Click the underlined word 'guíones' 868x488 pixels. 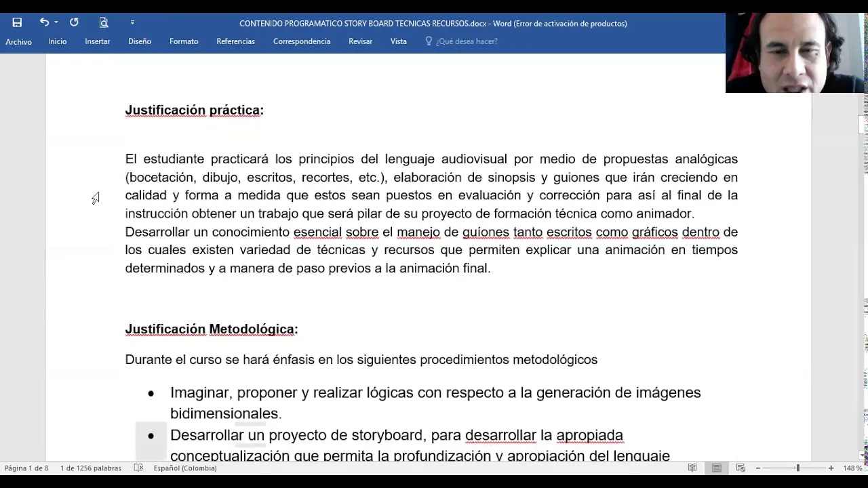(x=486, y=232)
